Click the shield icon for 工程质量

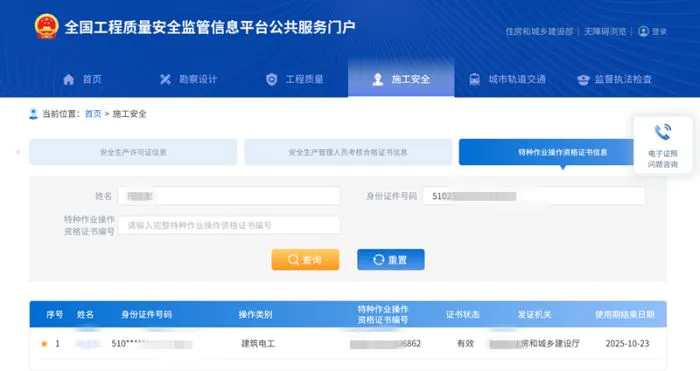click(271, 79)
